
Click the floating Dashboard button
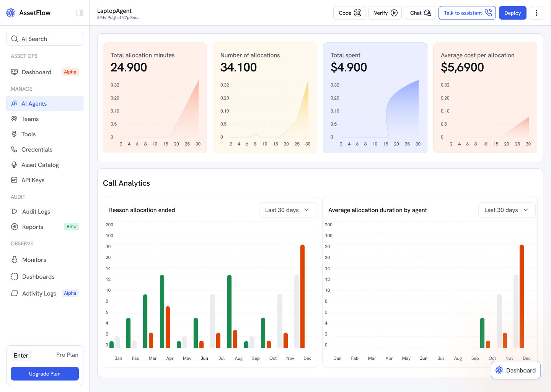click(x=516, y=370)
